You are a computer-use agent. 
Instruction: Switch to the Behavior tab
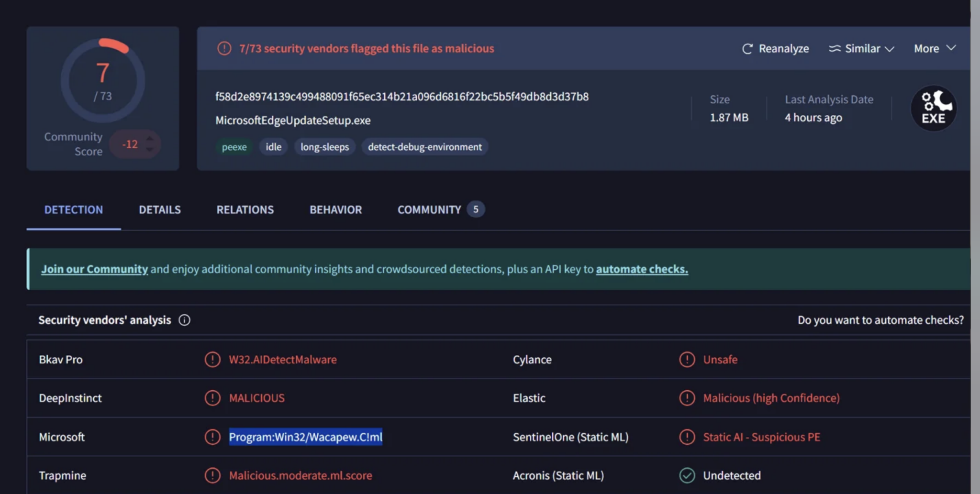click(335, 209)
